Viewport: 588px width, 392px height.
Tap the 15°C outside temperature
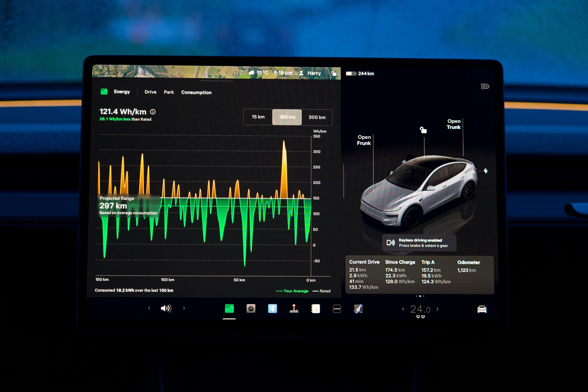coord(262,73)
